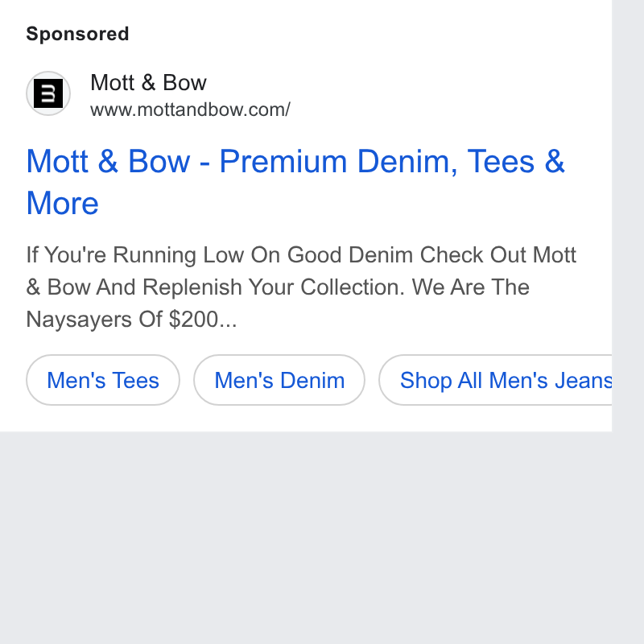Open the Men's Tees sitelink chip
The width and height of the screenshot is (644, 644).
tap(103, 380)
